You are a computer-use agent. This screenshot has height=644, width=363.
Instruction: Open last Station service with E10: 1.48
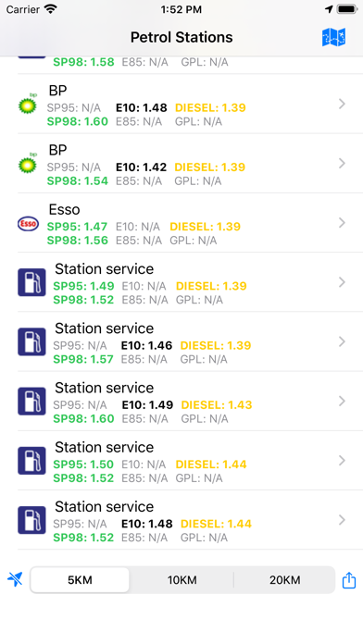[x=190, y=520]
